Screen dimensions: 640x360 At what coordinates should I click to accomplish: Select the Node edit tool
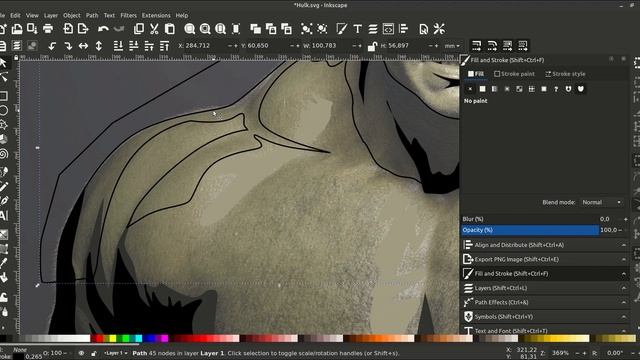pyautogui.click(x=4, y=77)
